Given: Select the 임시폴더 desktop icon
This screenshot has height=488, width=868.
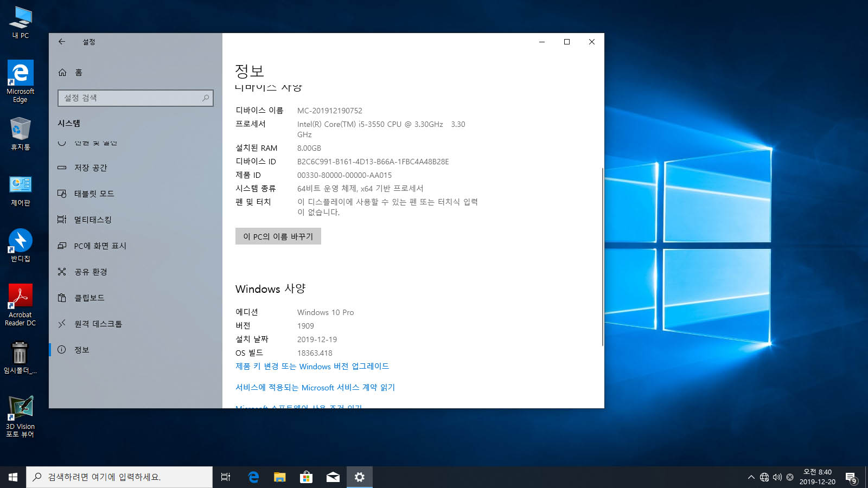Looking at the screenshot, I should point(21,358).
